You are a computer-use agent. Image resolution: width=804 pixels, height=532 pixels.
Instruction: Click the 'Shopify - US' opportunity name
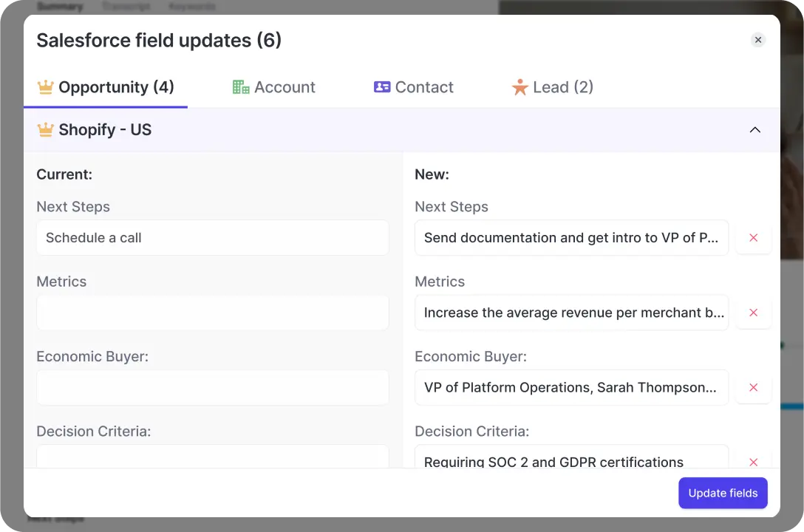(105, 129)
